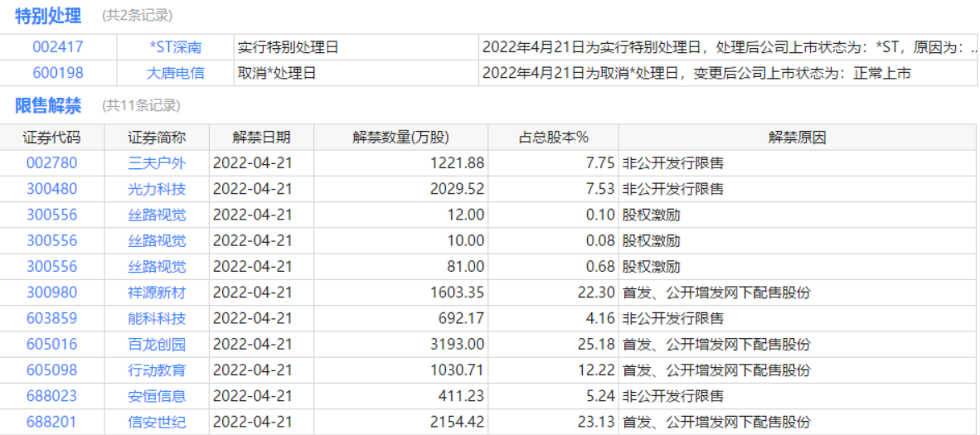Select the (共11条记录) record count

(141, 105)
